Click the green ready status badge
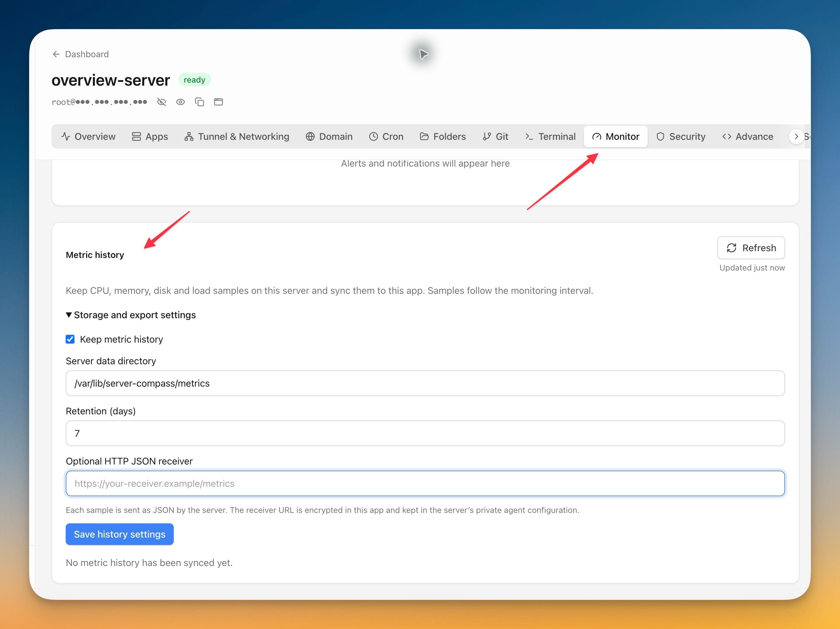This screenshot has width=840, height=629. [x=194, y=80]
